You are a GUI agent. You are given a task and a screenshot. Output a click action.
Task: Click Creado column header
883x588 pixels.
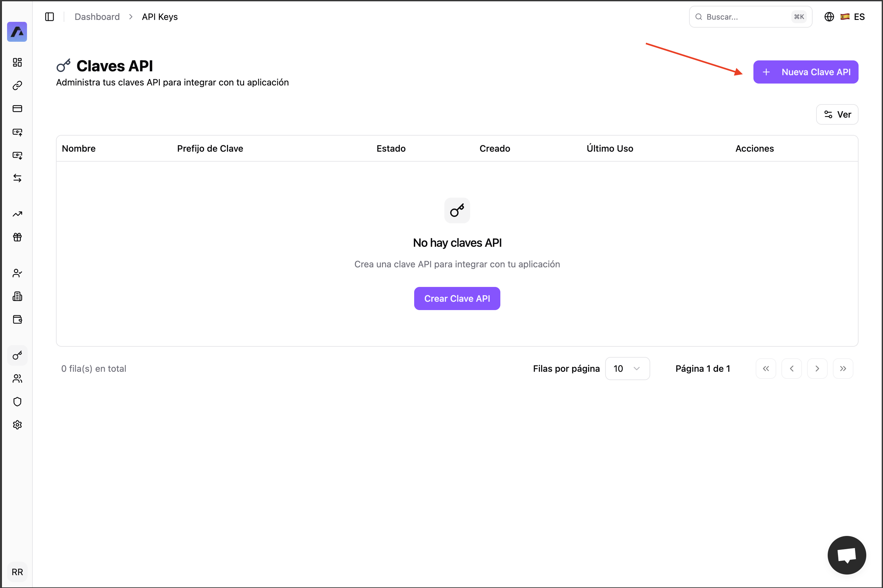tap(495, 148)
